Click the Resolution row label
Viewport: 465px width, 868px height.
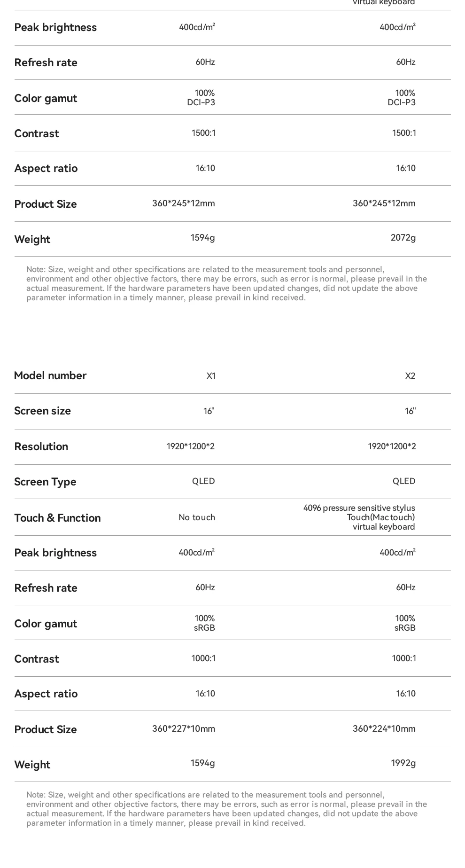(41, 446)
